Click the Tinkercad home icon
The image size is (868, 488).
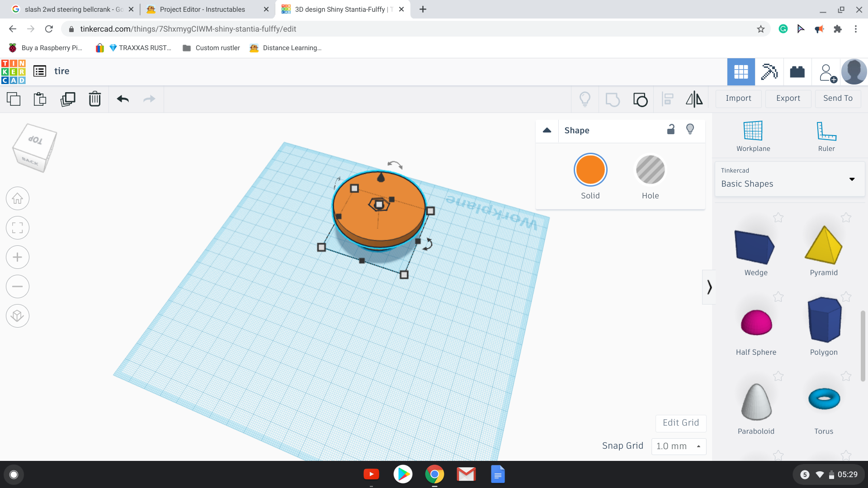[x=13, y=71]
